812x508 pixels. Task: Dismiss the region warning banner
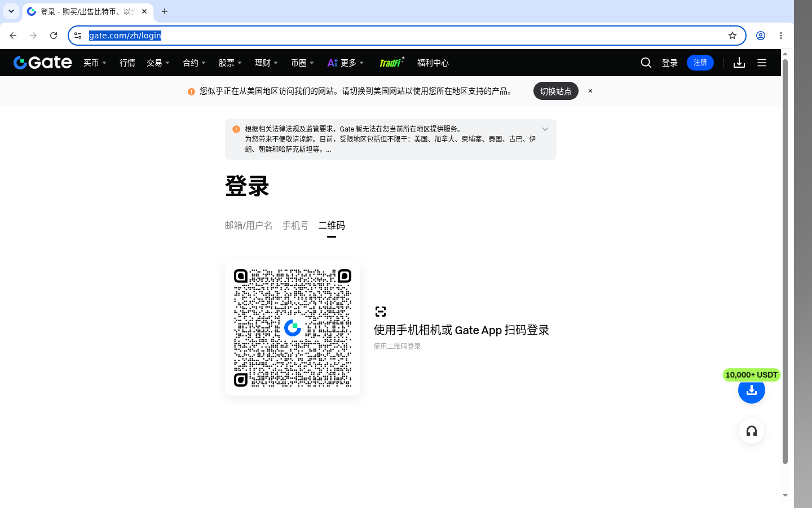(590, 91)
